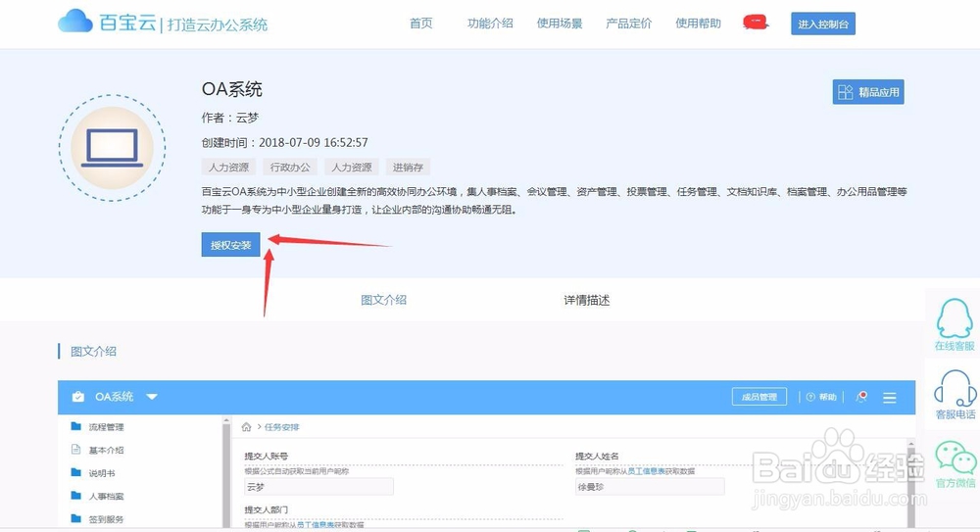Click the 进入控制台 button
This screenshot has height=532, width=980.
tap(823, 24)
